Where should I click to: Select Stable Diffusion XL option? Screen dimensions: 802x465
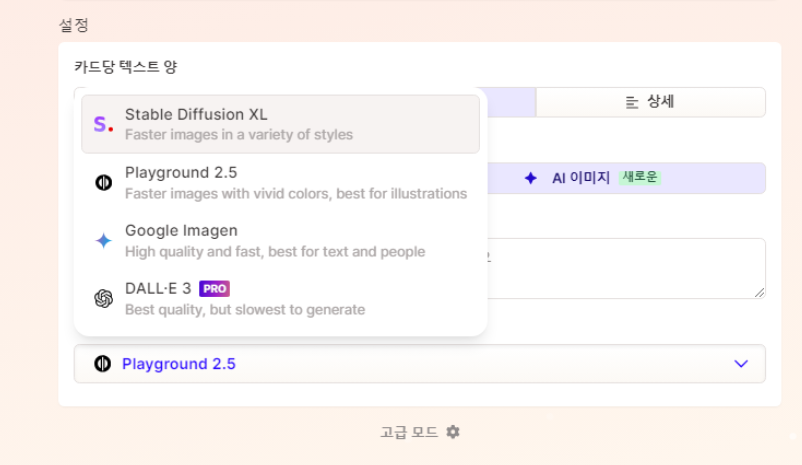coord(280,124)
